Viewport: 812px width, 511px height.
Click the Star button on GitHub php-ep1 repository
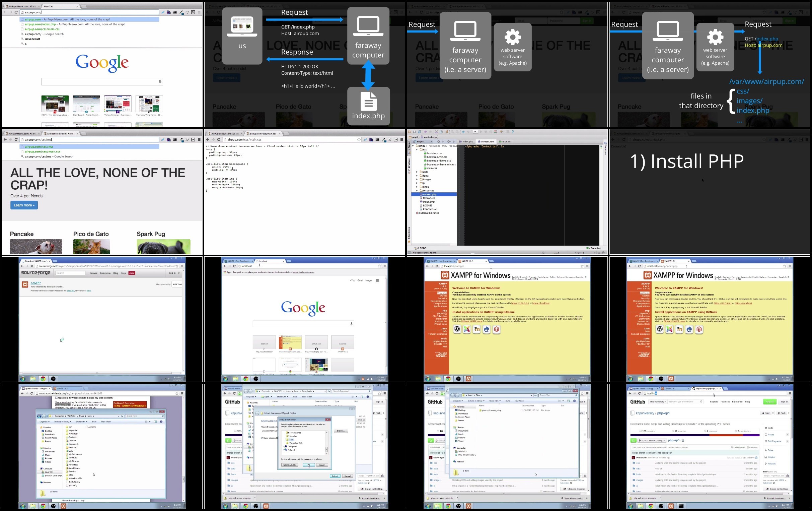(x=766, y=413)
